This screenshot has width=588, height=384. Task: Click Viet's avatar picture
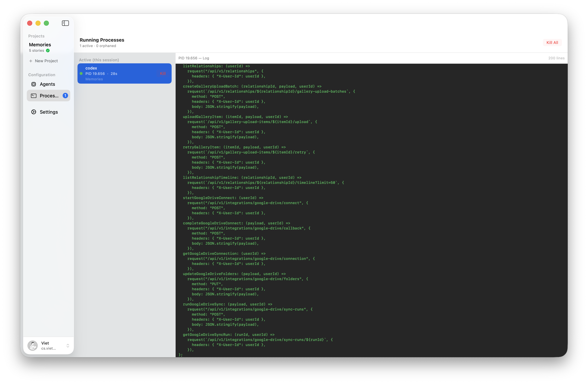33,345
